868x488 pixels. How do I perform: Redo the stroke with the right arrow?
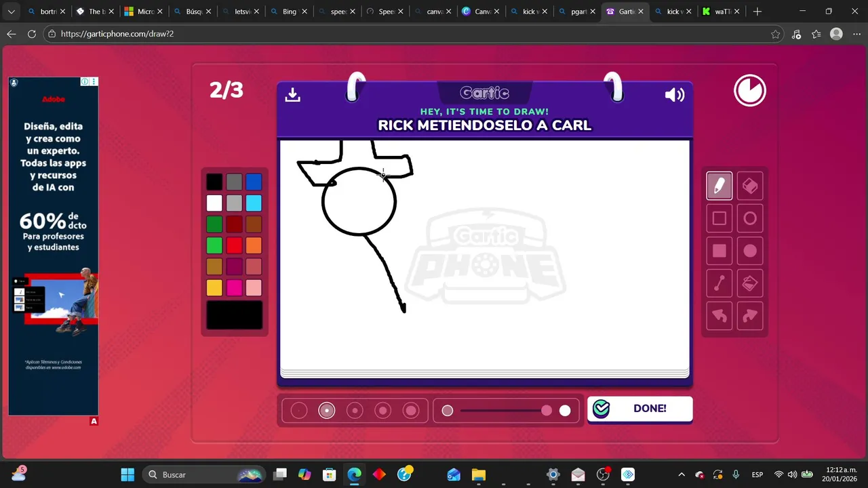(750, 316)
